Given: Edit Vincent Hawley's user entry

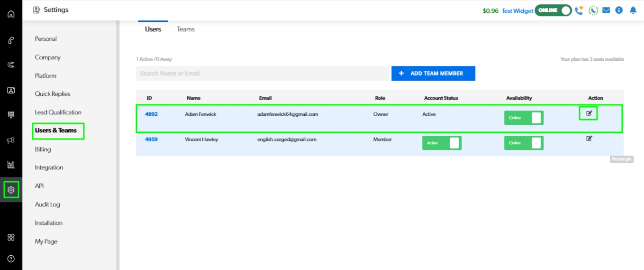Looking at the screenshot, I should point(589,139).
